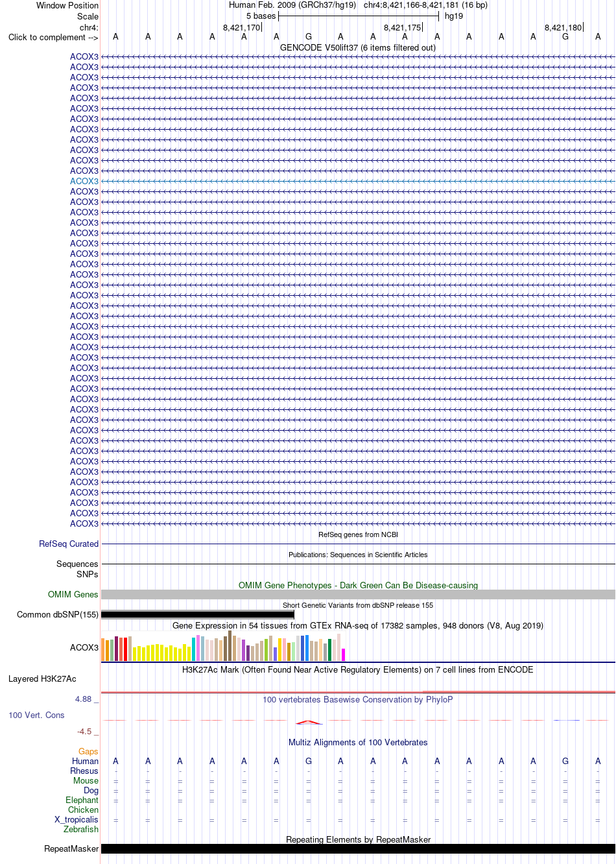
Task: Click the '100 Vert. Cons' track label
Action: click(x=36, y=715)
